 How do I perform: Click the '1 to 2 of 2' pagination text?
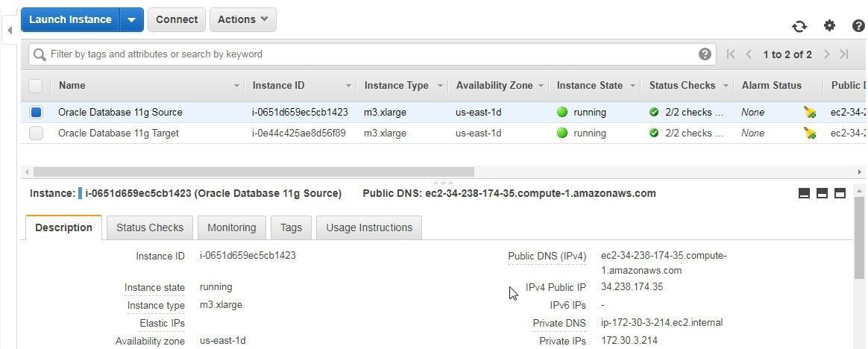787,54
